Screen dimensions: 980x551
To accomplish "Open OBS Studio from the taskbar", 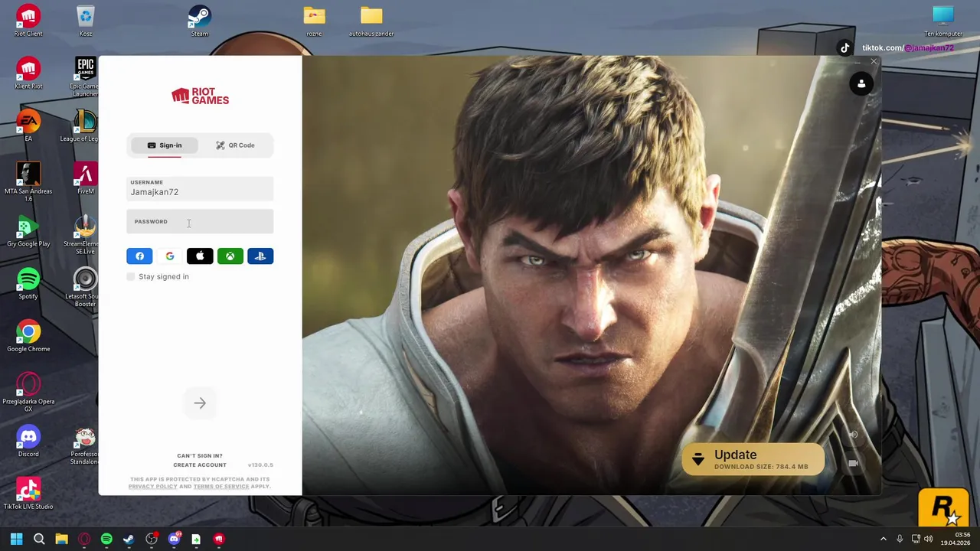I will 152,539.
